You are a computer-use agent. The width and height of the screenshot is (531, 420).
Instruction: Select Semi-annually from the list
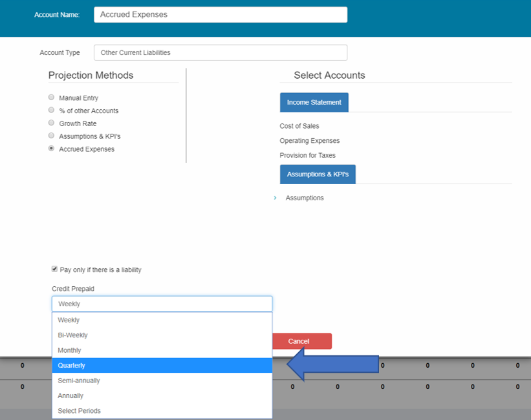pos(162,381)
